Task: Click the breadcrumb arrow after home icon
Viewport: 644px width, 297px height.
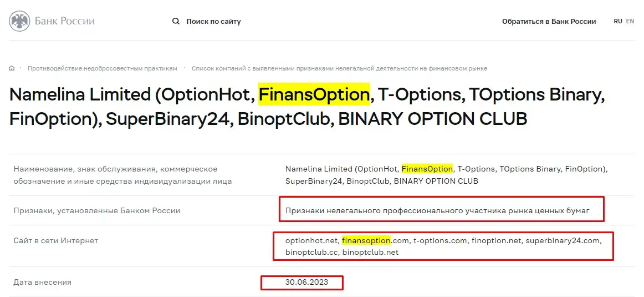Action: point(21,68)
